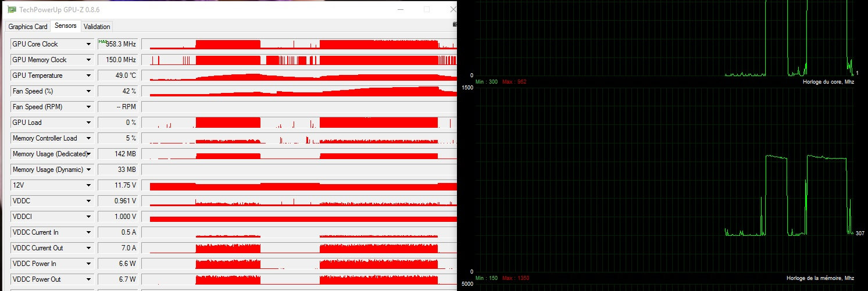
Task: Click the 958.3 MHz core clock reading
Action: 118,44
